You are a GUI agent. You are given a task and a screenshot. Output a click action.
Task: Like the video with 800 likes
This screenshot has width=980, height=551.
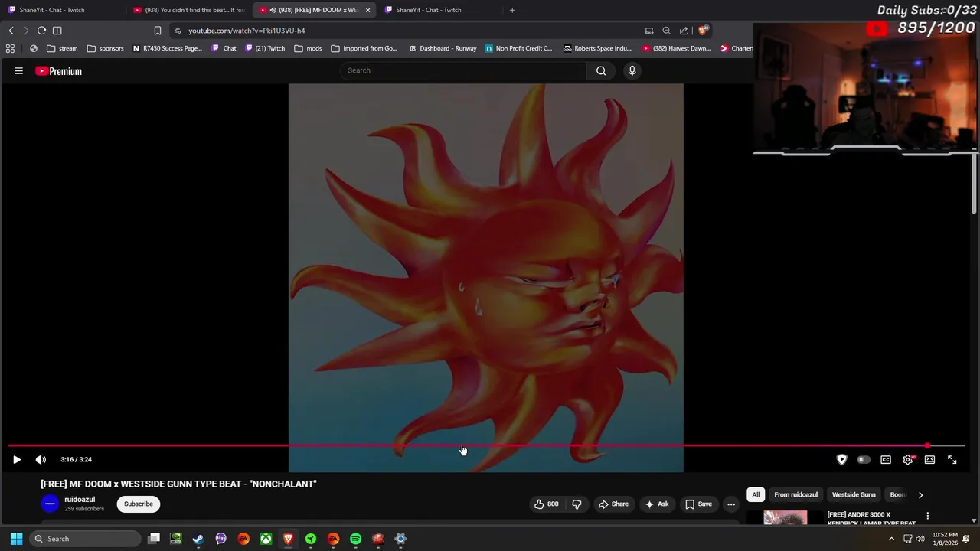click(x=547, y=504)
